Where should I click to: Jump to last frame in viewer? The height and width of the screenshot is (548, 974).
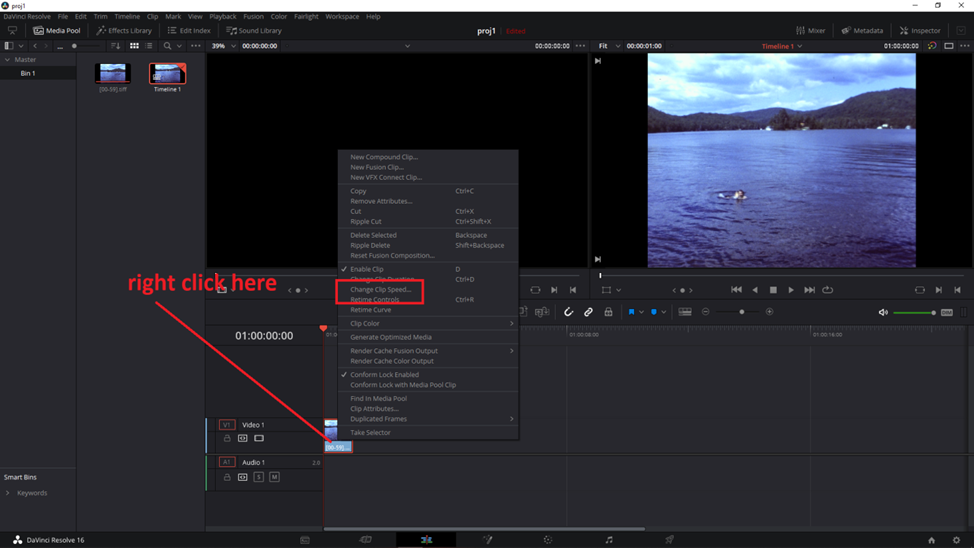(x=809, y=290)
